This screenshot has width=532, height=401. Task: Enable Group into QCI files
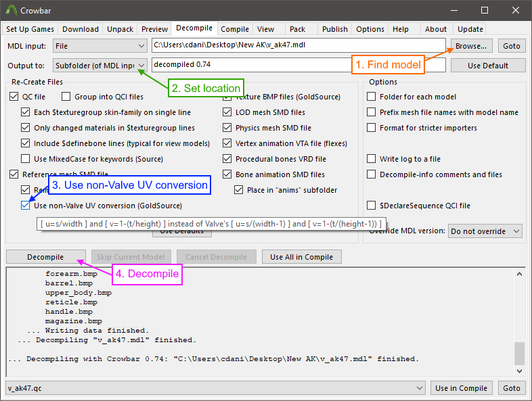pos(66,97)
